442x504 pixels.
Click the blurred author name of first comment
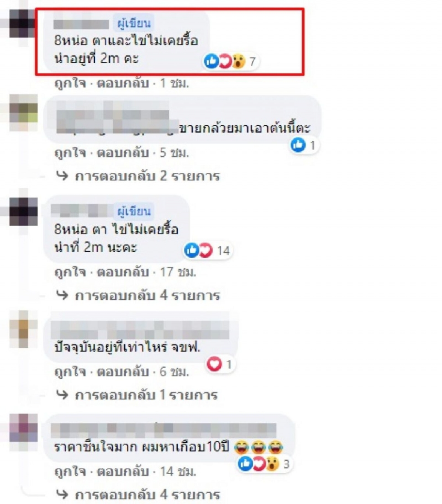coord(81,24)
